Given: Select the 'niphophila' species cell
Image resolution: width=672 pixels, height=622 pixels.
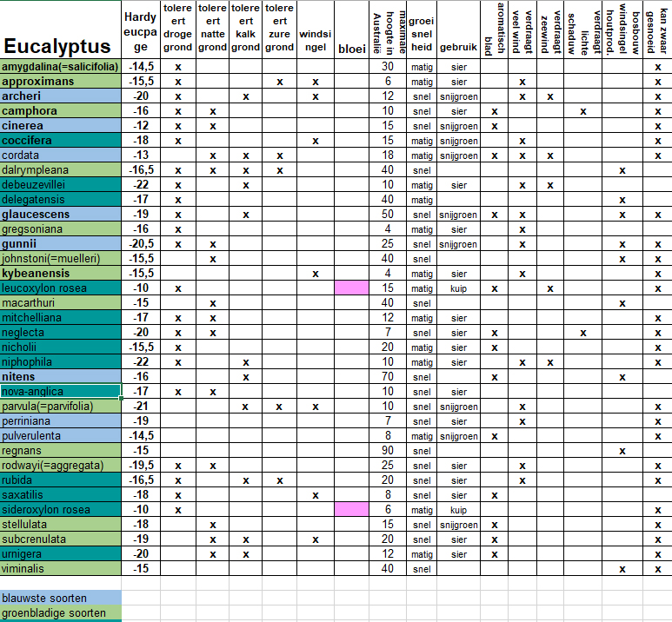Looking at the screenshot, I should coord(61,362).
